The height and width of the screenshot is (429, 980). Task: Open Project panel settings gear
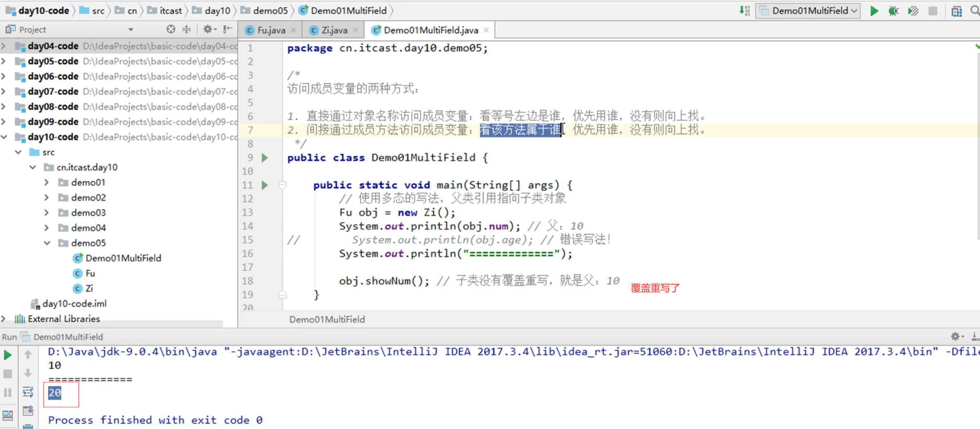tap(209, 29)
